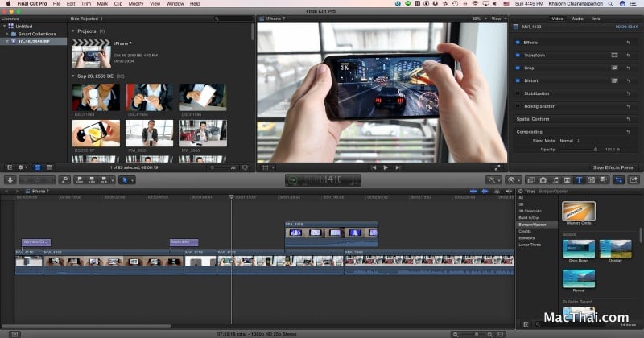This screenshot has width=644, height=338.
Task: Open the browser gear actions menu
Action: tap(22, 167)
